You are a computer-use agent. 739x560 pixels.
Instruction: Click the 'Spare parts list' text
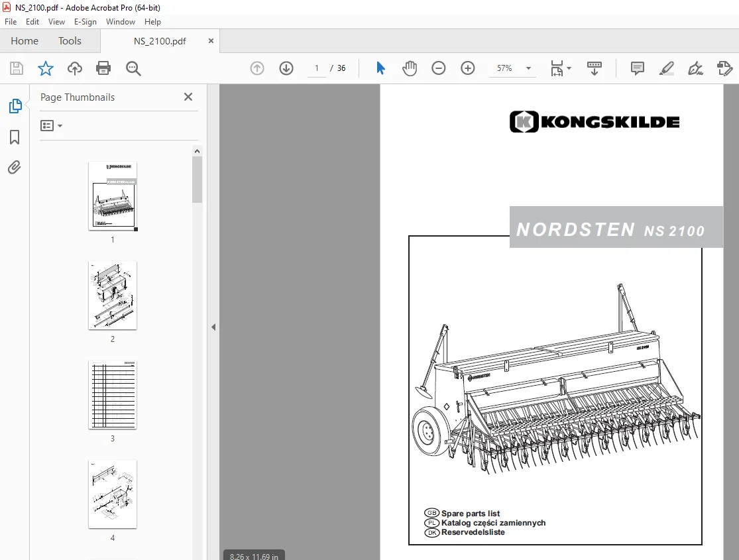click(x=471, y=514)
